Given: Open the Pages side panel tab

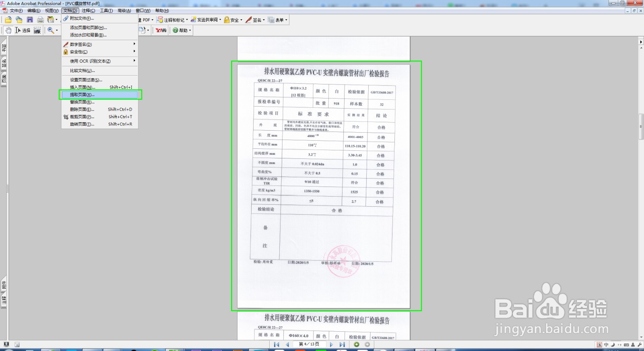Looking at the screenshot, I should click(4, 78).
